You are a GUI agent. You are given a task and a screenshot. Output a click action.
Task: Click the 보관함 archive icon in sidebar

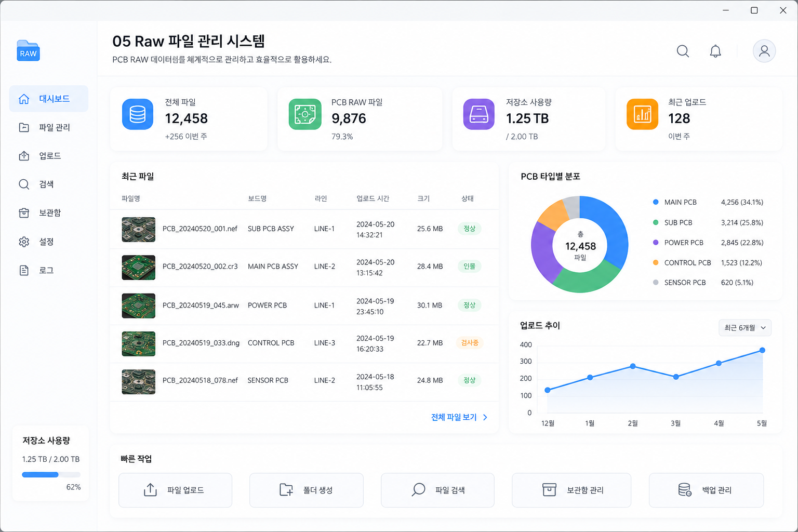(24, 213)
